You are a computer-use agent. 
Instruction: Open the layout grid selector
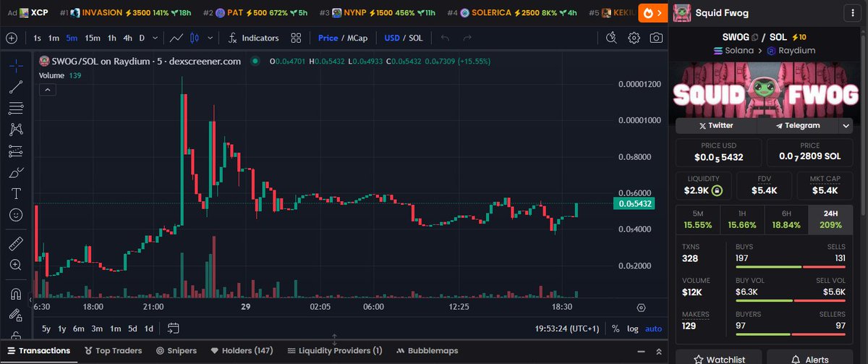pyautogui.click(x=296, y=38)
